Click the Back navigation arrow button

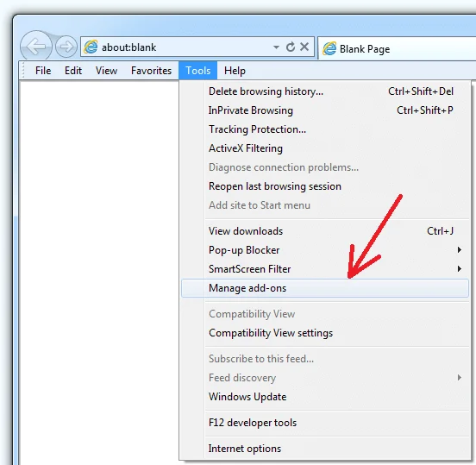[x=36, y=47]
